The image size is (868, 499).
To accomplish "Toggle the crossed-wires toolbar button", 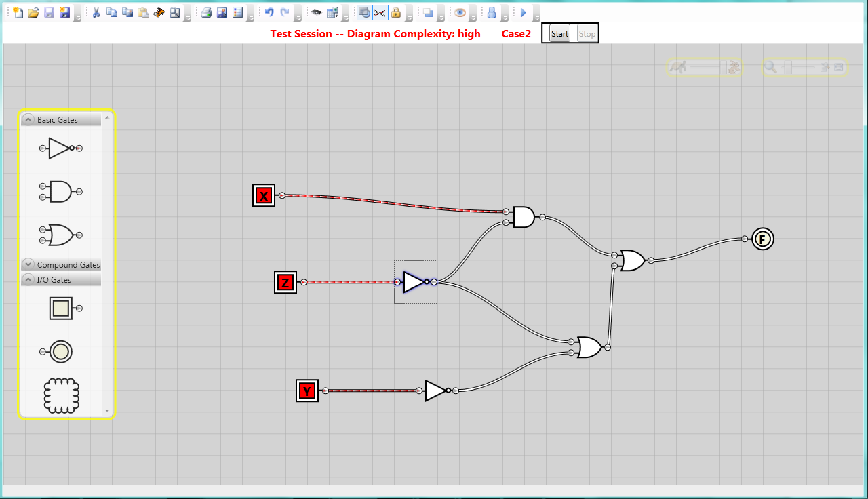I will [380, 12].
